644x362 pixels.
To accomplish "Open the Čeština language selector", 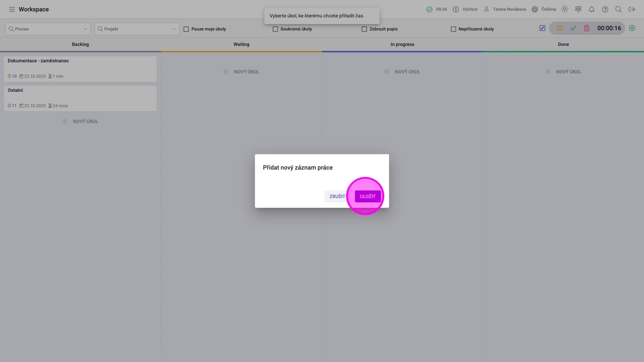I will click(549, 9).
